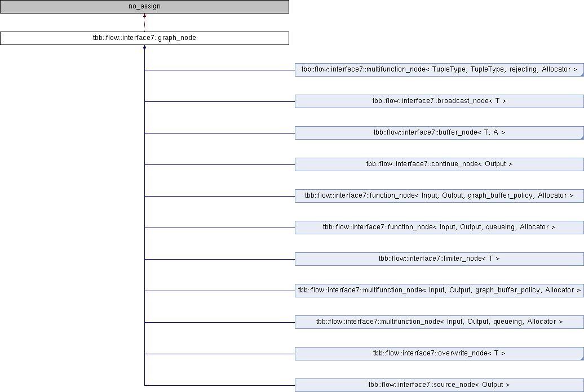Open the broadcast_node< T > class
Screen dimensions: 584x392
click(439, 101)
